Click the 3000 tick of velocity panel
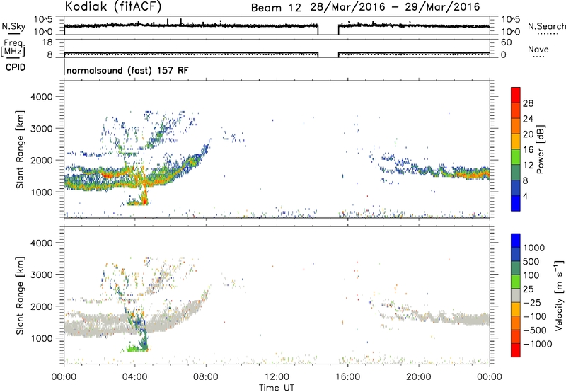This screenshot has height=392, width=566. point(41,275)
